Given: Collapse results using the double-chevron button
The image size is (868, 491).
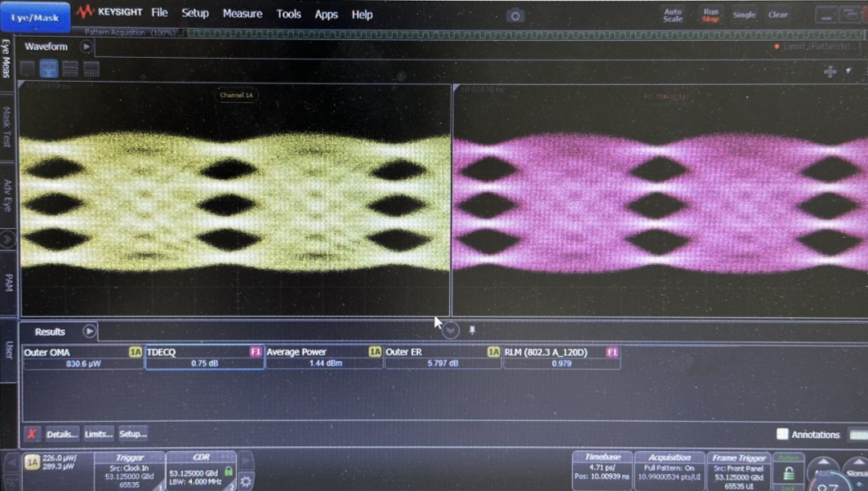Looking at the screenshot, I should click(x=451, y=330).
